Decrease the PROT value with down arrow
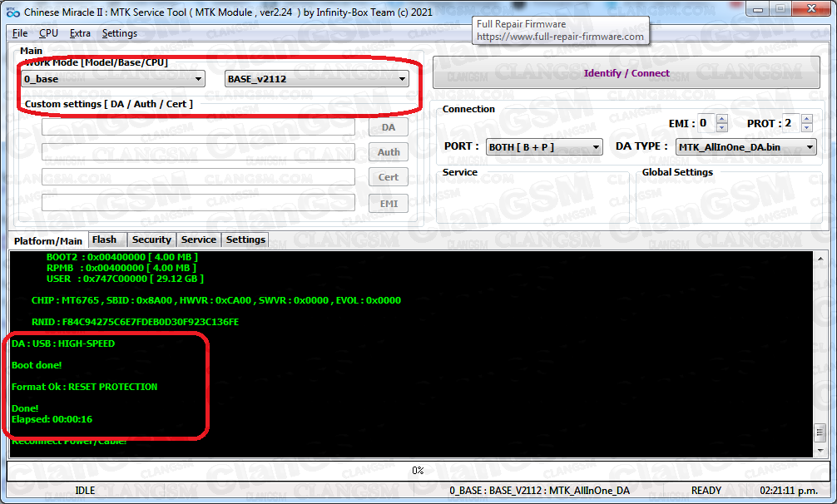The height and width of the screenshot is (504, 837). coord(806,128)
